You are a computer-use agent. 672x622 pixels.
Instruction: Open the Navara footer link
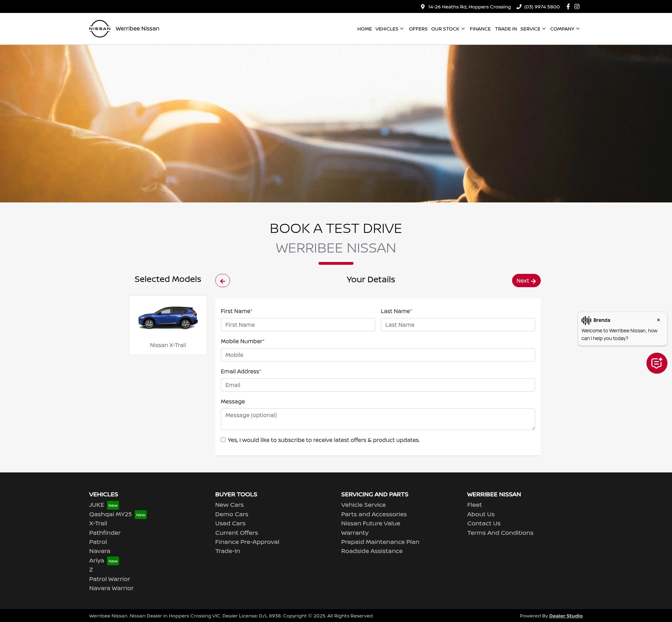click(x=99, y=551)
